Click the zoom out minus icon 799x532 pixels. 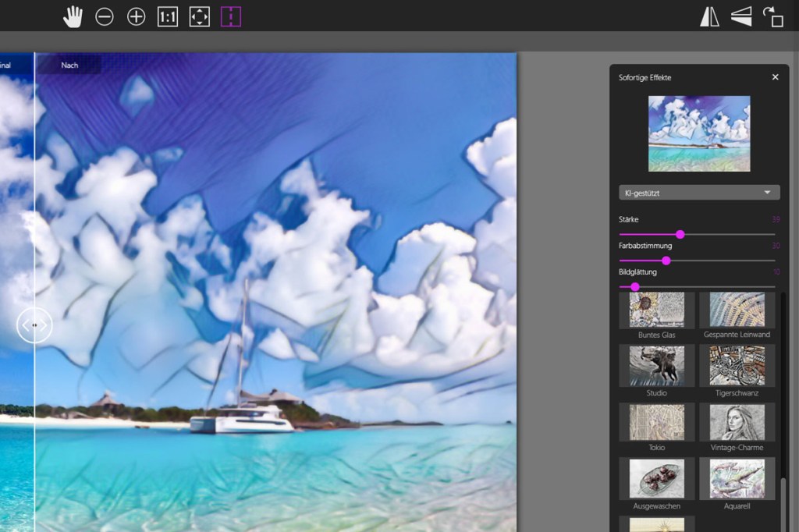coord(105,17)
